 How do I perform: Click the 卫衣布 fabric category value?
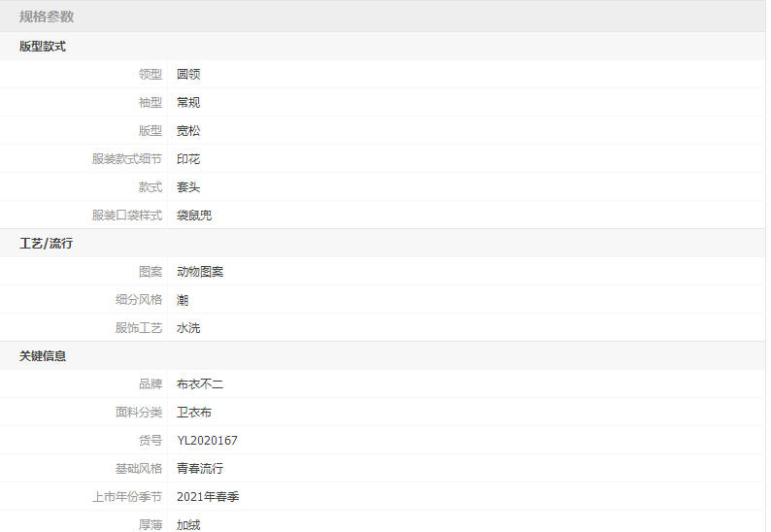[194, 412]
